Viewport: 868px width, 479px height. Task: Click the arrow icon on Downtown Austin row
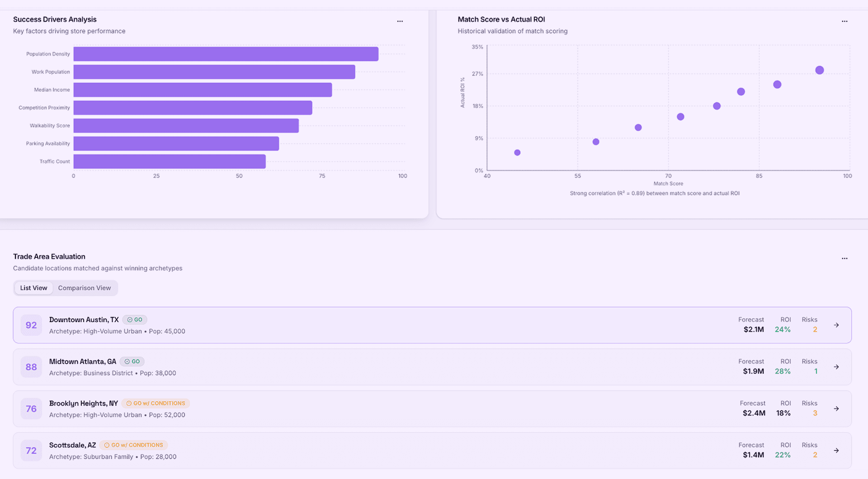click(x=837, y=325)
